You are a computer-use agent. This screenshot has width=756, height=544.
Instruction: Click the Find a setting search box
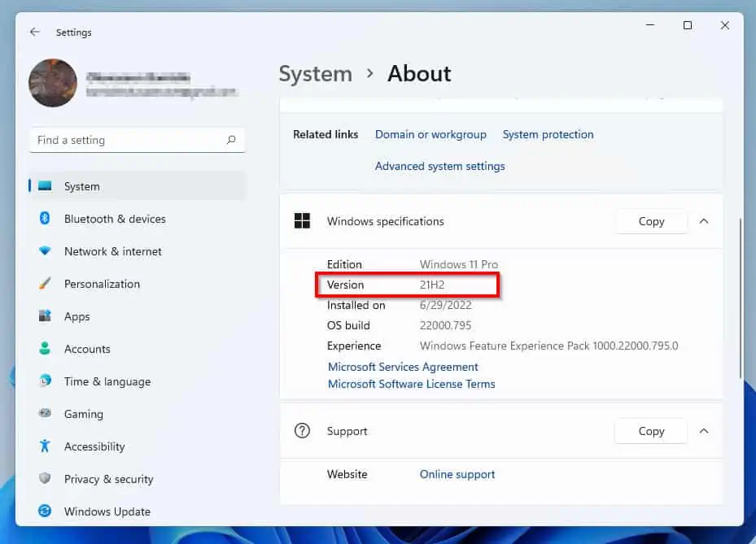pos(137,140)
